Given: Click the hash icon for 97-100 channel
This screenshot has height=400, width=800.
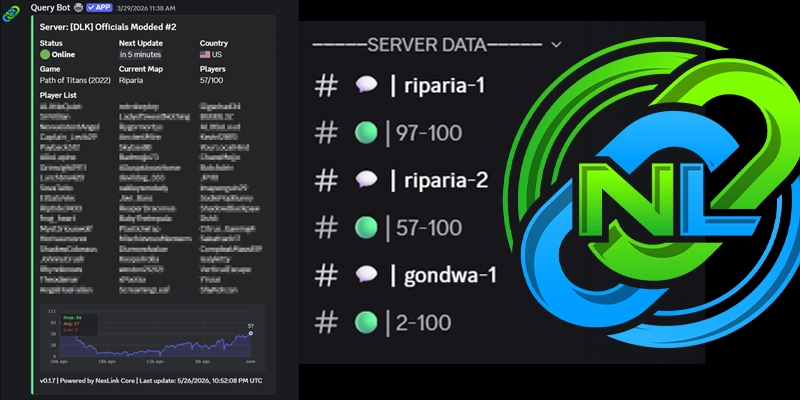Looking at the screenshot, I should click(326, 133).
